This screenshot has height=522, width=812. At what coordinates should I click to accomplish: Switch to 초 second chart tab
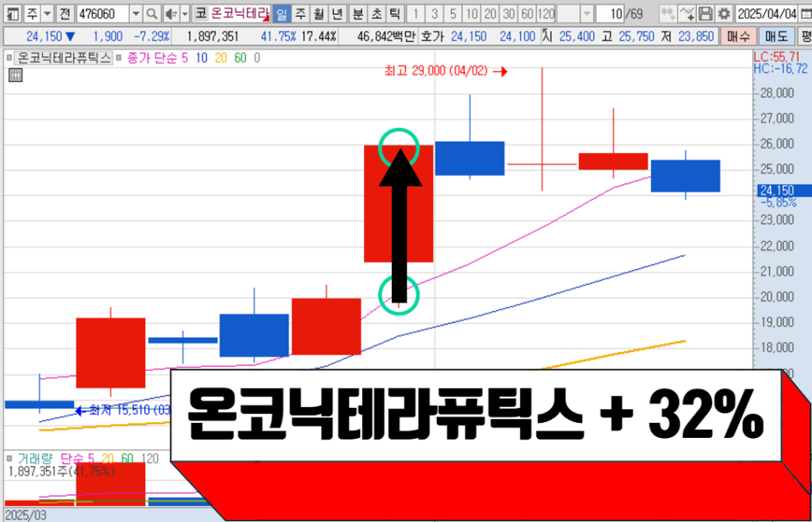pyautogui.click(x=376, y=14)
